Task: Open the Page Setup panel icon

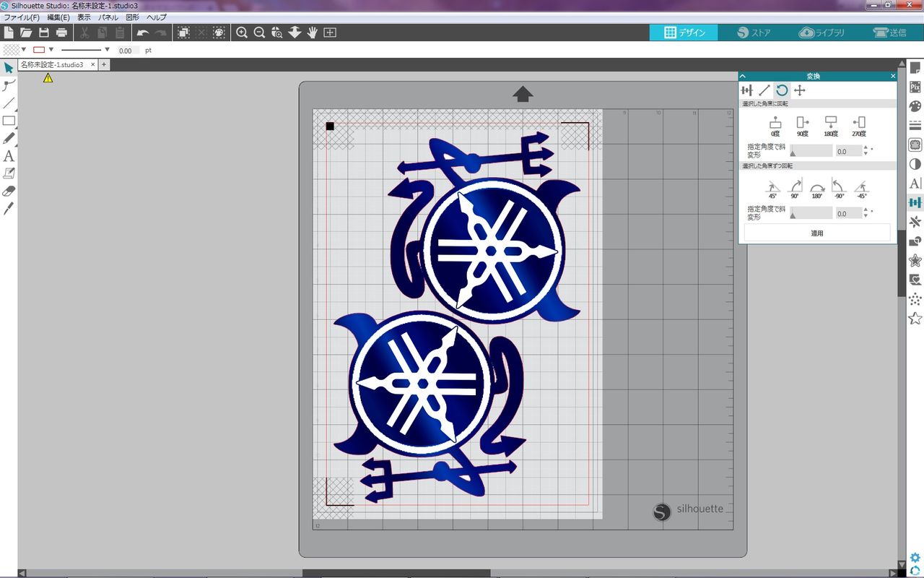Action: 915,68
